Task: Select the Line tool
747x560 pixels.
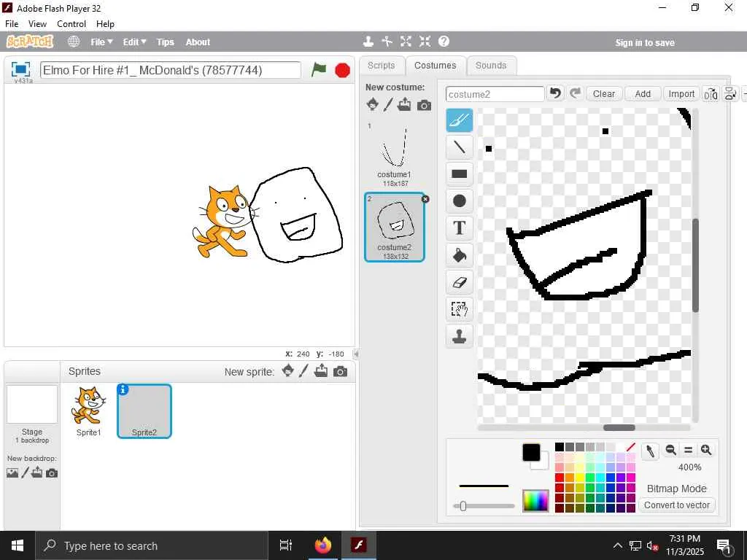Action: click(460, 147)
